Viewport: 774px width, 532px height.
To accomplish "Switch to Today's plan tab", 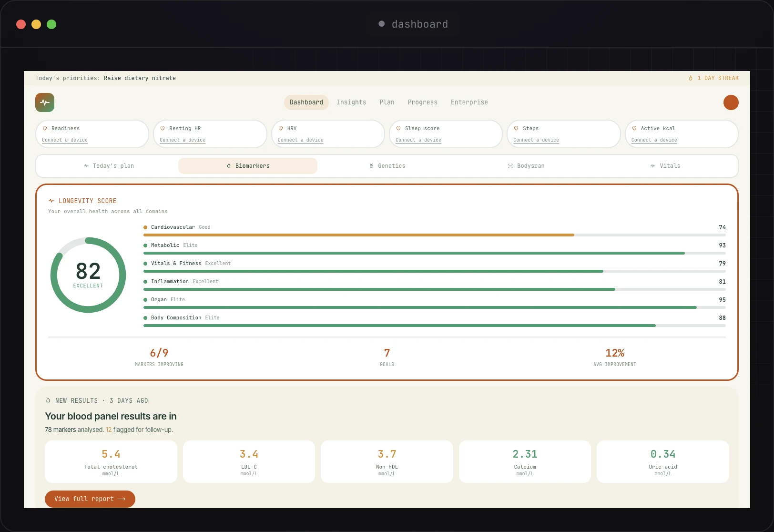I will [x=109, y=166].
